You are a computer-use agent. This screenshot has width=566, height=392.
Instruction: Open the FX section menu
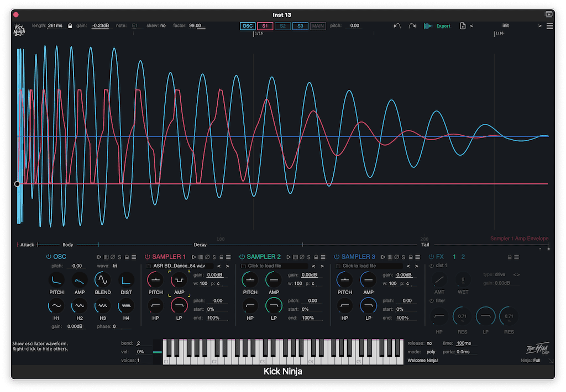[x=517, y=257]
